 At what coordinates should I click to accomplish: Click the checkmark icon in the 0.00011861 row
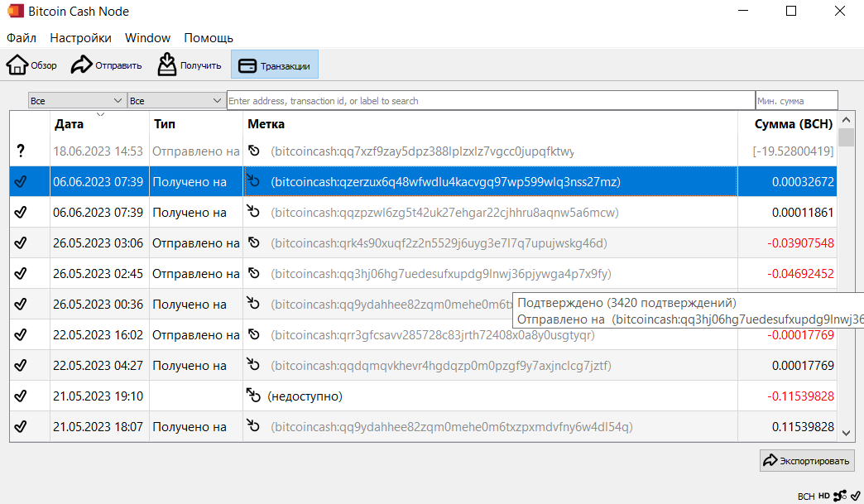point(21,212)
